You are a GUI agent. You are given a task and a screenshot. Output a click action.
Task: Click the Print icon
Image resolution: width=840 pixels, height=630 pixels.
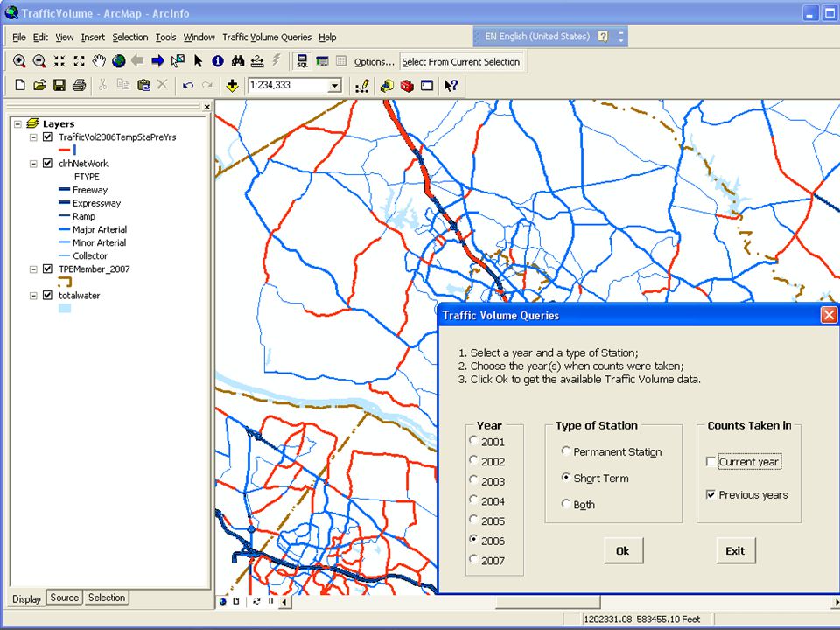[x=80, y=85]
